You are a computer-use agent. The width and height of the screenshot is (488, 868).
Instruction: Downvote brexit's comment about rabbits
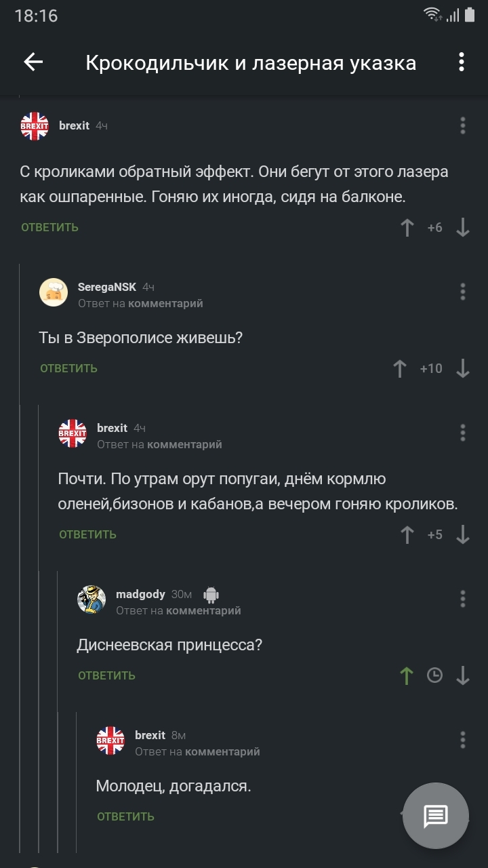463,228
